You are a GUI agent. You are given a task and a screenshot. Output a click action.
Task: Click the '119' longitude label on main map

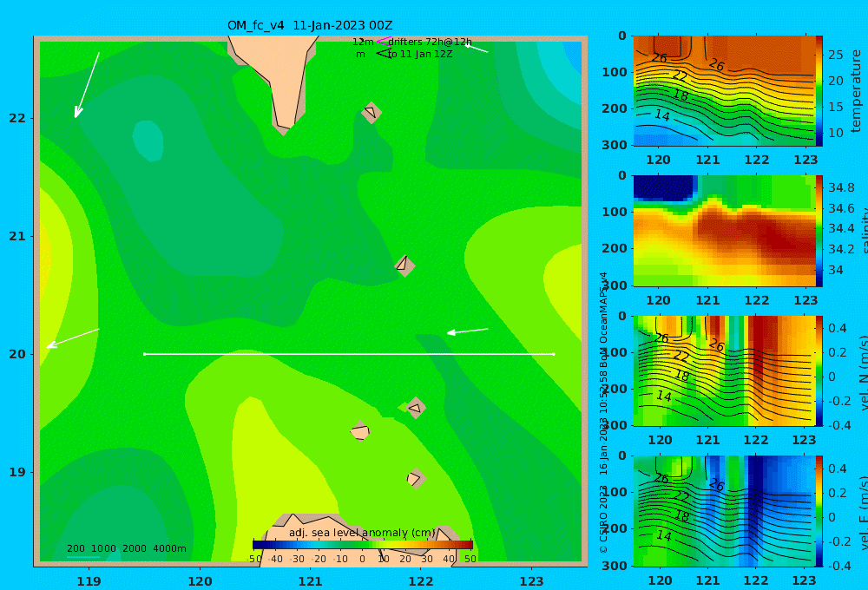89,581
